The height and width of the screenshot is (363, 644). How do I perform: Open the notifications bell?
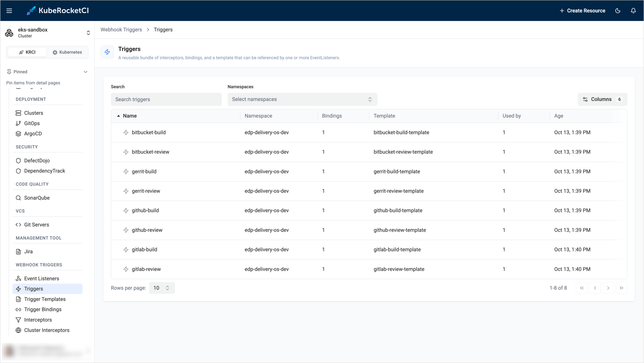pos(633,11)
